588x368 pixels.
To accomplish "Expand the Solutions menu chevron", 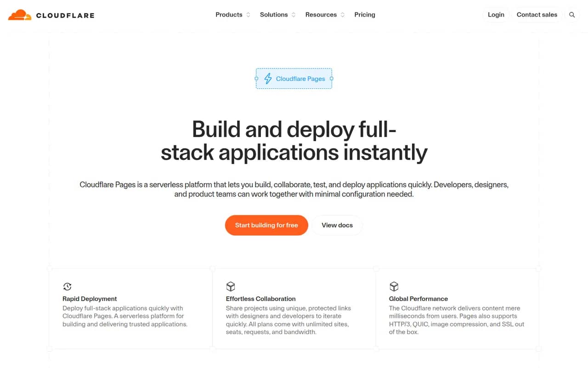I will coord(294,15).
